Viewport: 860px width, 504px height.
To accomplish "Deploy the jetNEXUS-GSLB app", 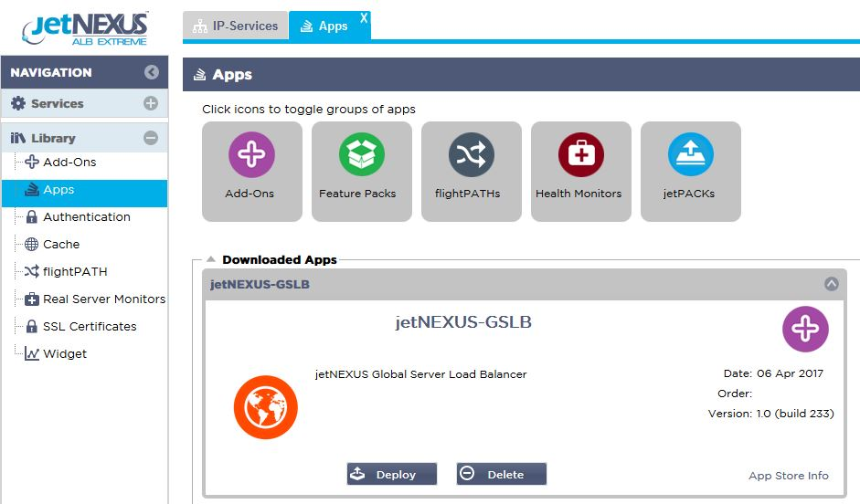I will click(391, 474).
